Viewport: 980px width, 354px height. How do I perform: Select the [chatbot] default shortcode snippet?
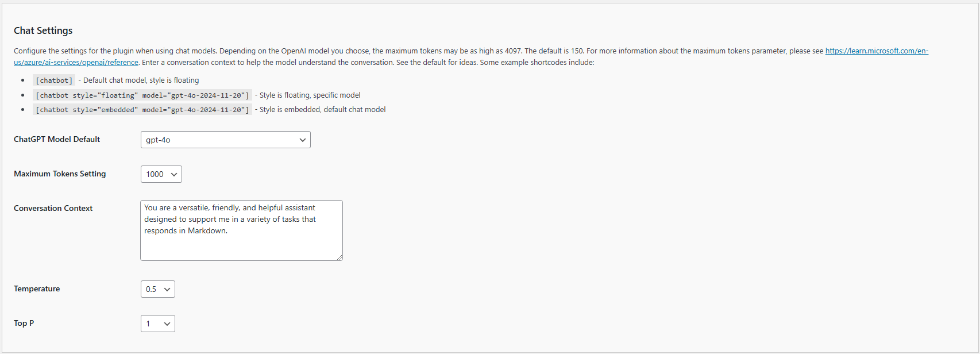pyautogui.click(x=54, y=80)
